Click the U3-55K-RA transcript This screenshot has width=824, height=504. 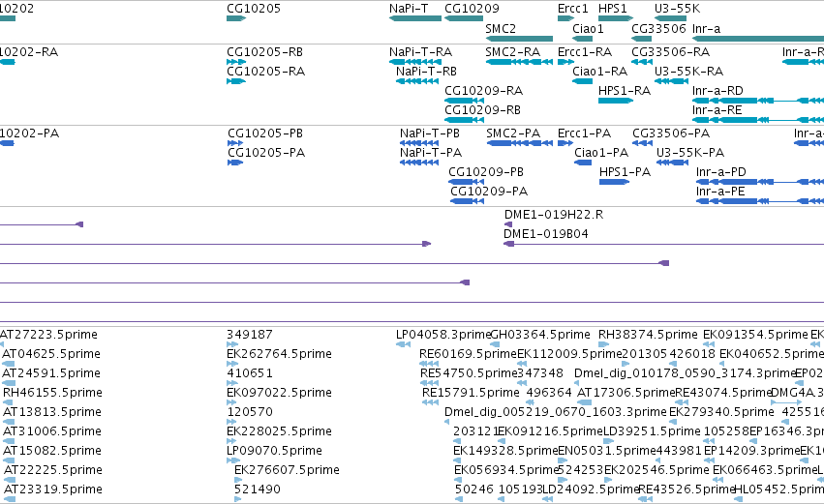pyautogui.click(x=672, y=81)
